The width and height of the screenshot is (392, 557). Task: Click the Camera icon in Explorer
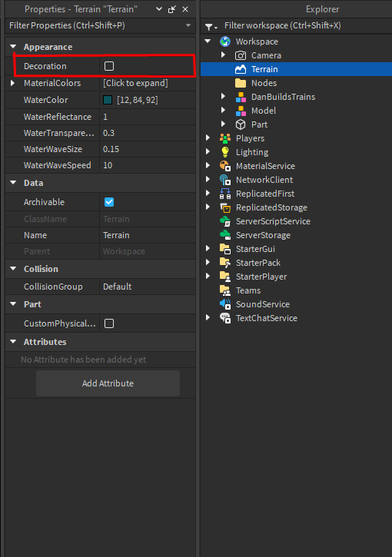(x=241, y=55)
